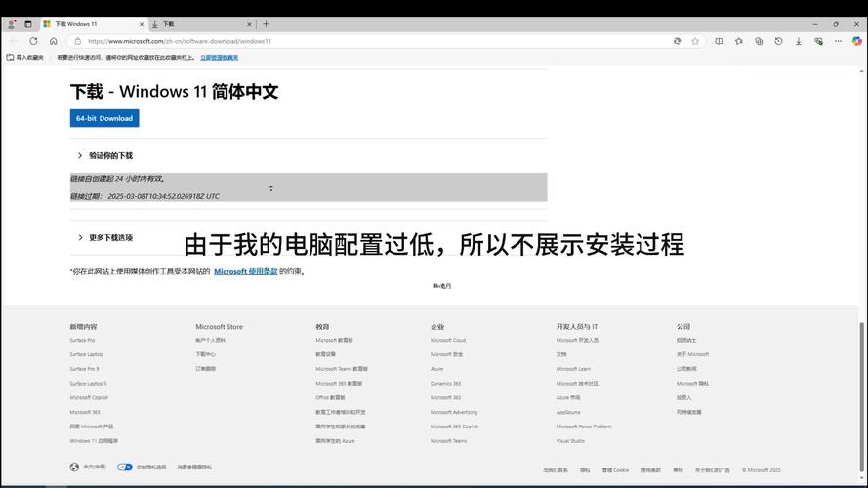This screenshot has height=488, width=868.
Task: Open the tab actions menu icon
Action: [x=28, y=24]
